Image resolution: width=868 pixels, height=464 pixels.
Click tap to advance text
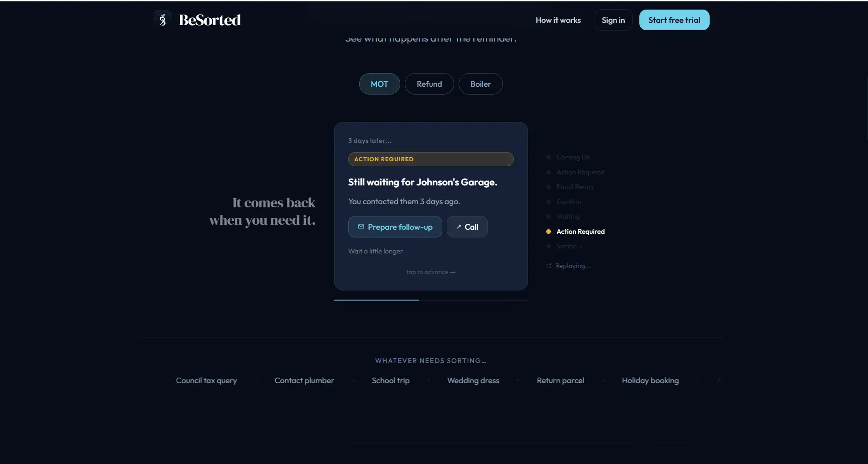click(x=431, y=272)
